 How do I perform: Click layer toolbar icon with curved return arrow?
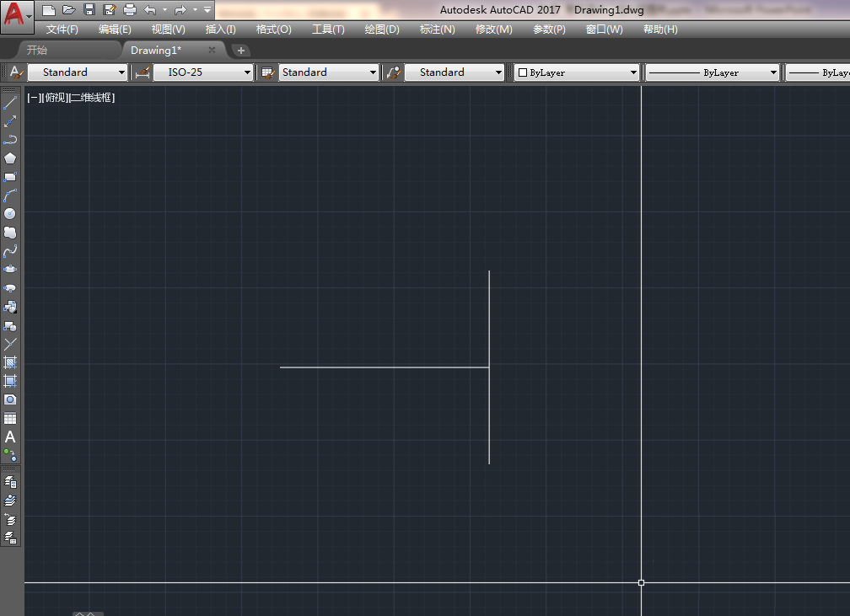[x=10, y=520]
